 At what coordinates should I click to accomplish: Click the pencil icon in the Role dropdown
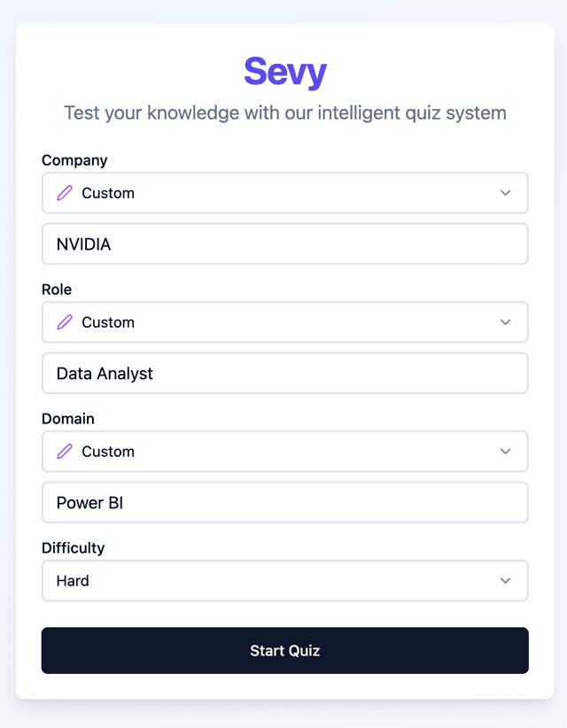(63, 321)
